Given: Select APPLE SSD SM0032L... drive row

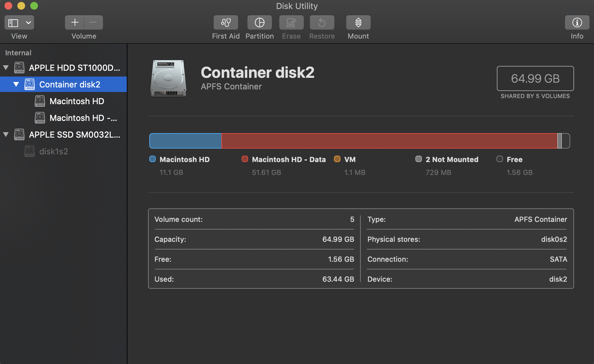Looking at the screenshot, I should (x=63, y=134).
